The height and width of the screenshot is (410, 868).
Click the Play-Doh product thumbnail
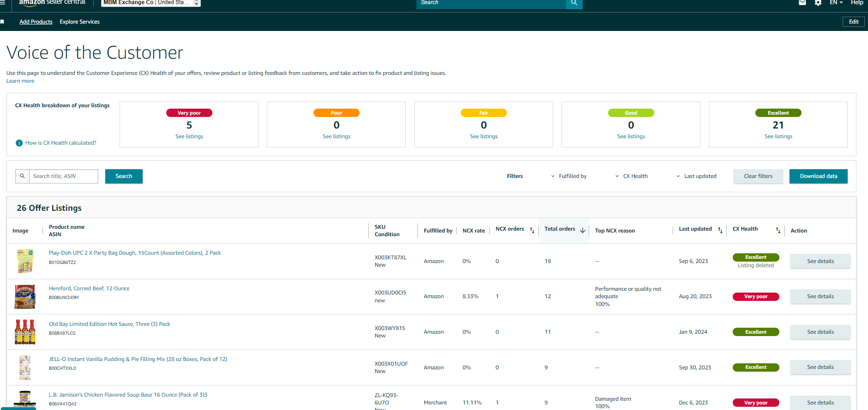[x=25, y=261]
